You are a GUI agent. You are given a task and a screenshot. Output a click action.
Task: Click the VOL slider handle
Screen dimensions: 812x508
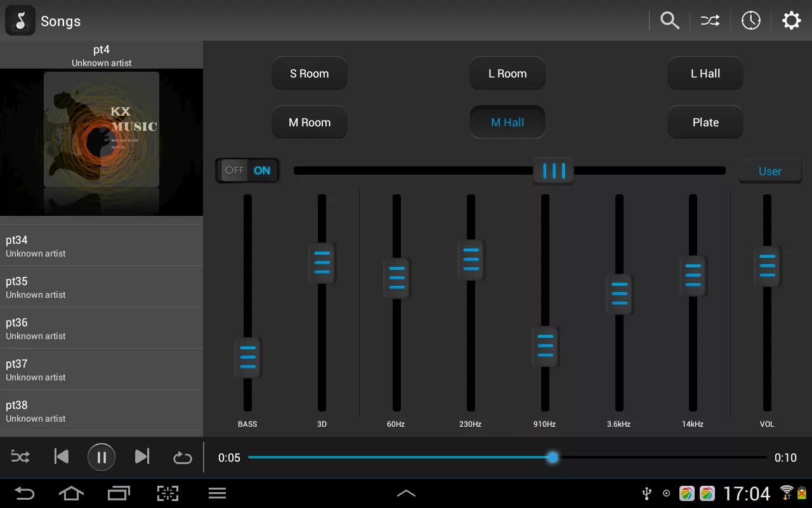coord(768,266)
